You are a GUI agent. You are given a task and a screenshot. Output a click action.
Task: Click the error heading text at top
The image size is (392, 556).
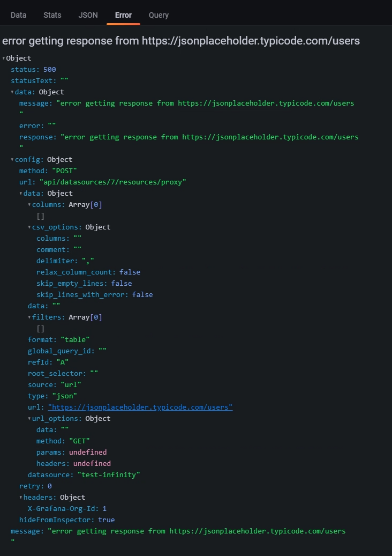pos(181,41)
